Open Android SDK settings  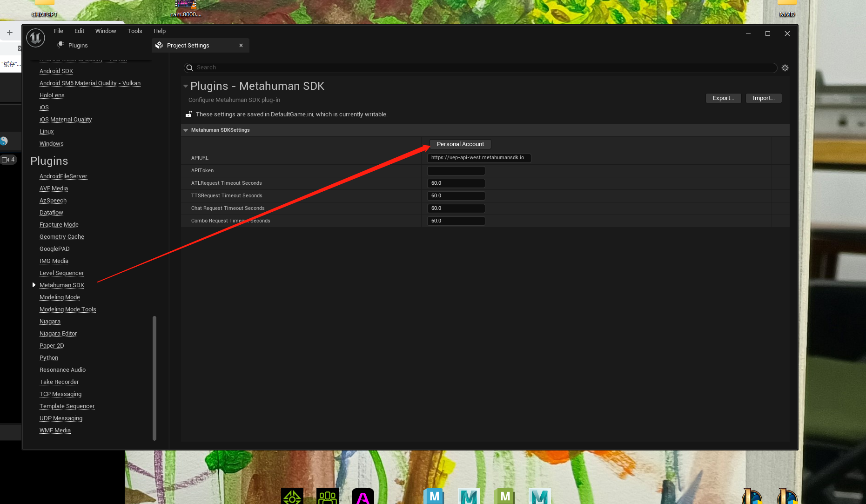coord(56,71)
